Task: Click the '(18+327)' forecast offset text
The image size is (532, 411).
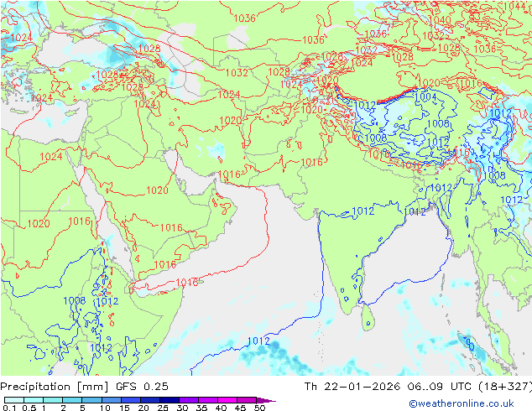Action: [506, 387]
